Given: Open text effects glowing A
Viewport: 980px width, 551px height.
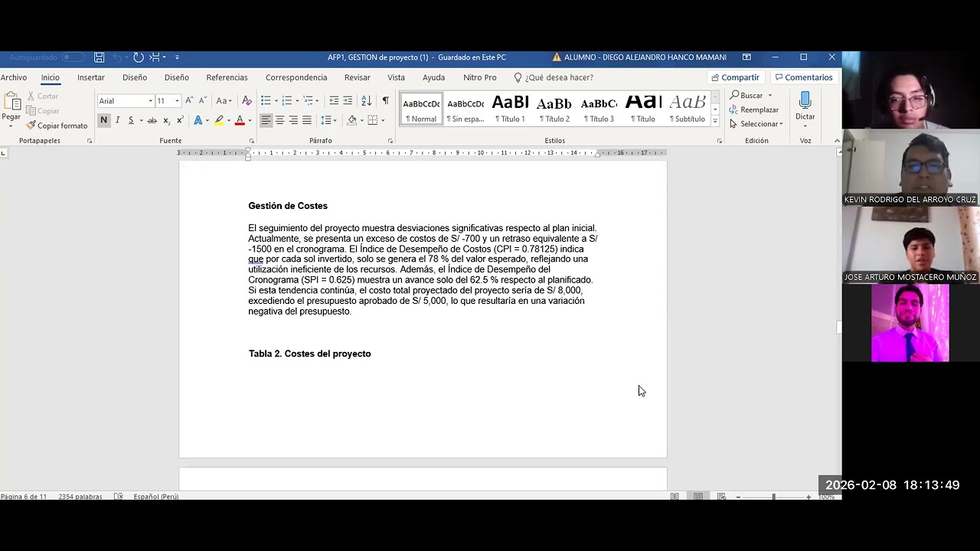Looking at the screenshot, I should tap(198, 120).
